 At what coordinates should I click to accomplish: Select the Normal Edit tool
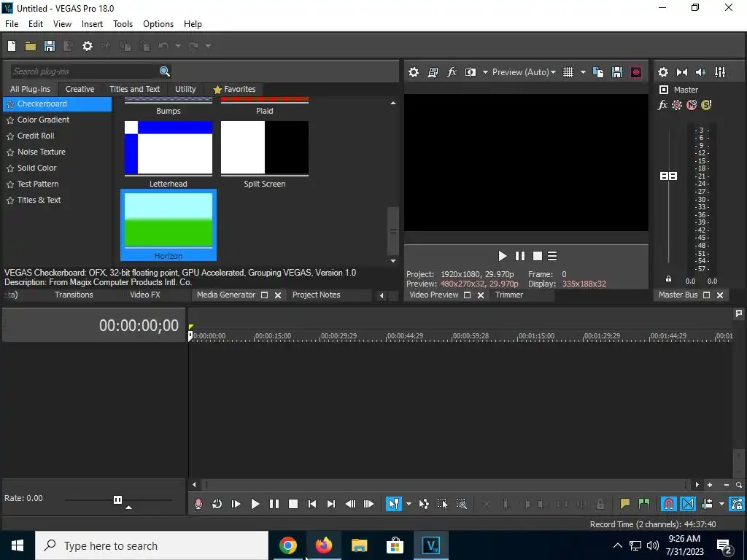tap(393, 504)
